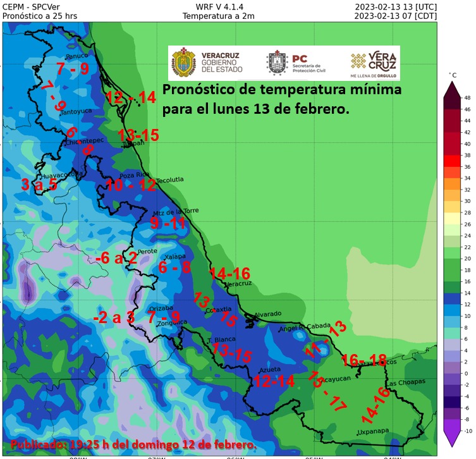Select the "-6 a 2" label near Perote
476x459 pixels.
(116, 258)
